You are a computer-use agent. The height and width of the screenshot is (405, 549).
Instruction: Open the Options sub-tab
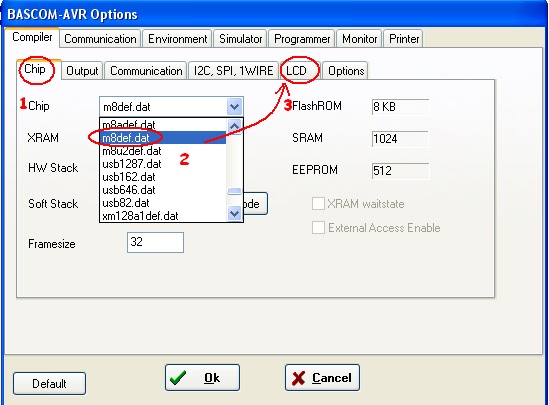pyautogui.click(x=346, y=71)
